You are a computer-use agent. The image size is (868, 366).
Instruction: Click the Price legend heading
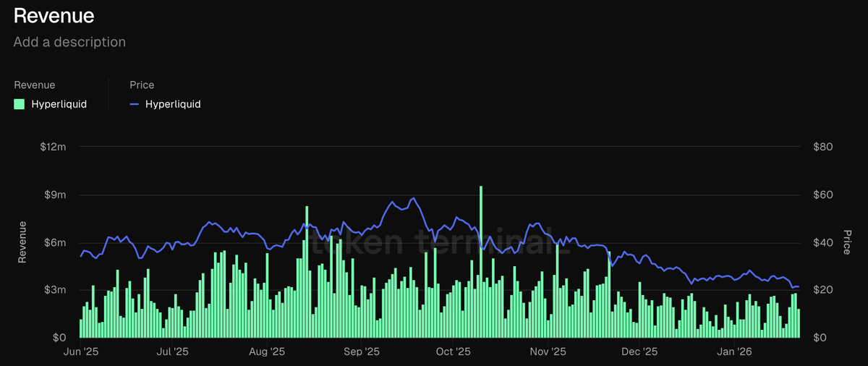pos(142,85)
